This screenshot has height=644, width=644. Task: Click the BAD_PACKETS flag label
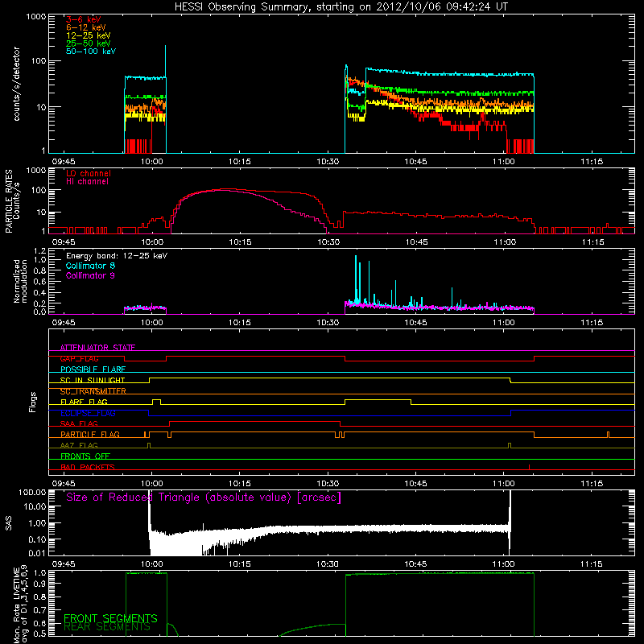click(x=88, y=467)
